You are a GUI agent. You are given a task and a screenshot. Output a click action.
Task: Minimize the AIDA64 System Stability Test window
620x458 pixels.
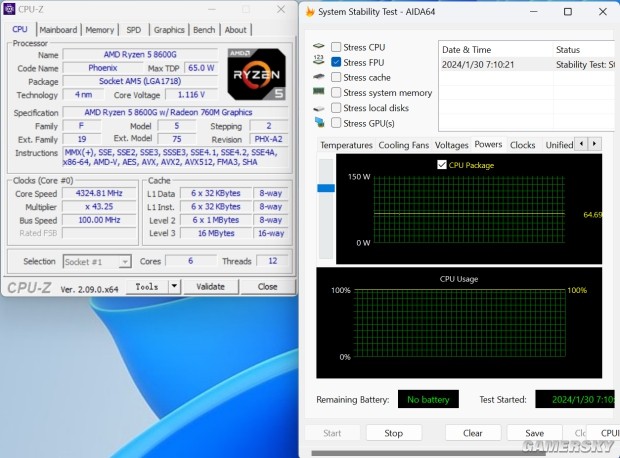click(x=534, y=12)
